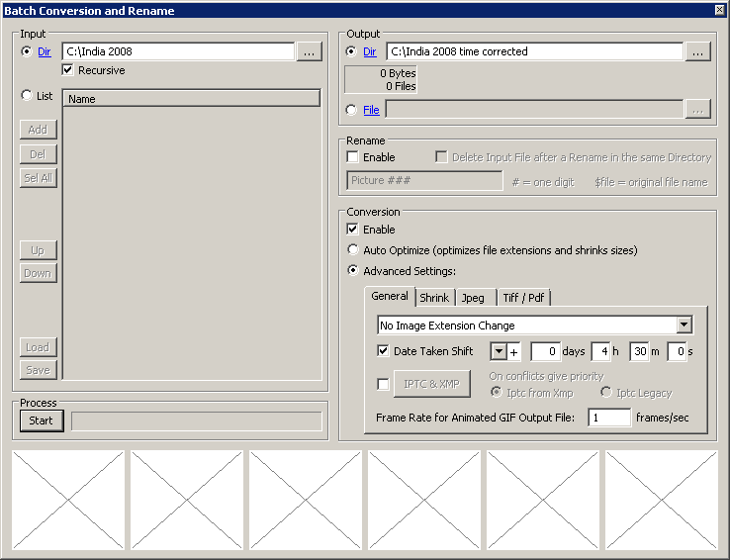
Task: Click the Add button
Action: pyautogui.click(x=39, y=130)
